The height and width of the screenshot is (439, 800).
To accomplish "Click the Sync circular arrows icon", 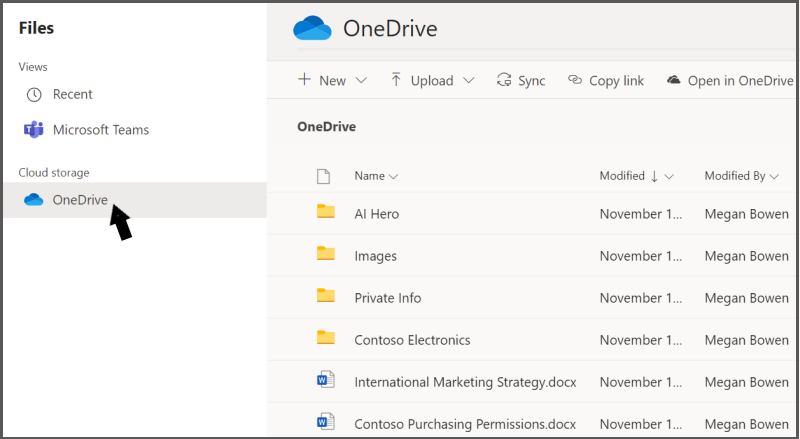I will point(504,80).
